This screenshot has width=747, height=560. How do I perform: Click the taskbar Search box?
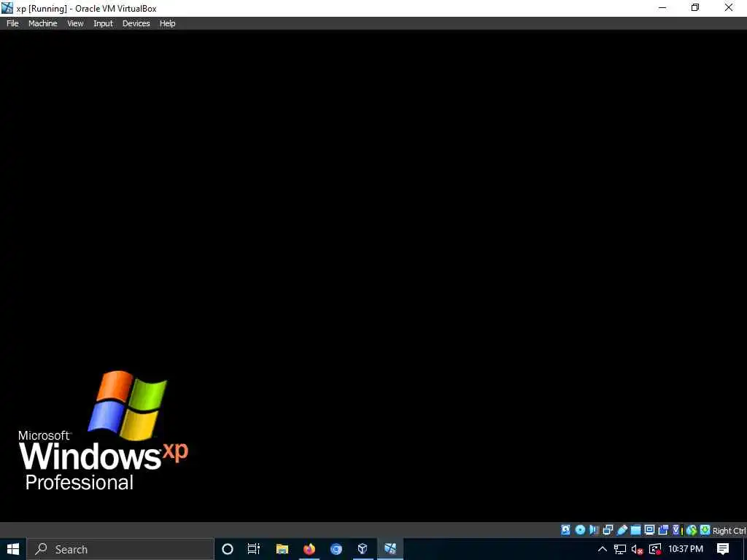point(120,549)
